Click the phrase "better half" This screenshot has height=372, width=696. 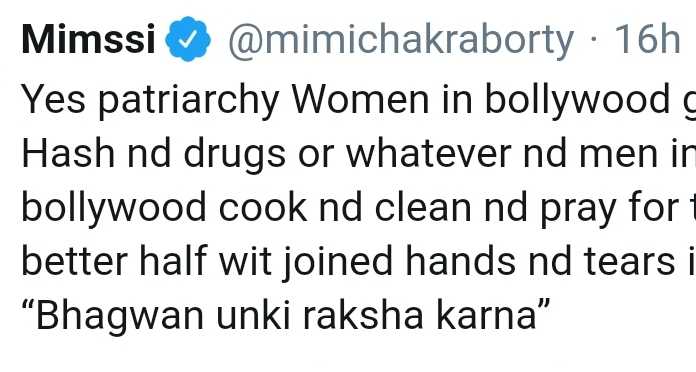pos(114,261)
